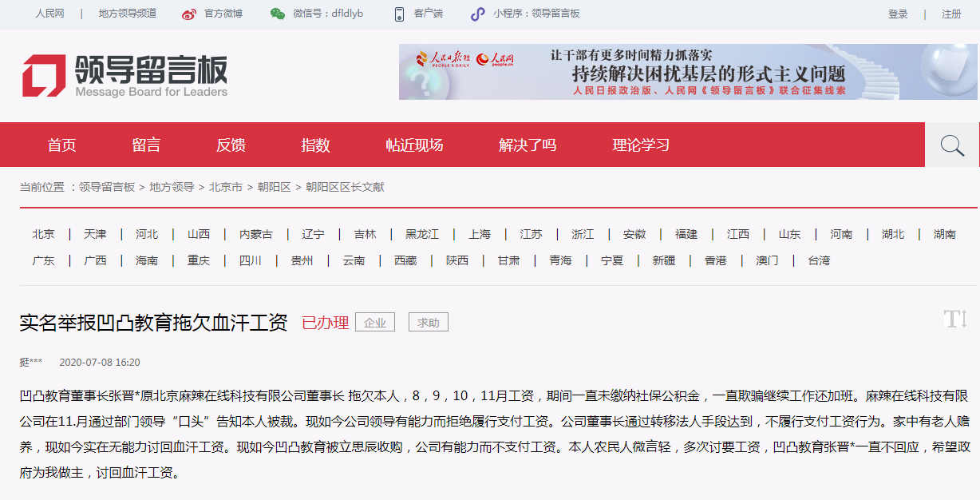Click the 求助 tag button
This screenshot has width=980, height=500.
(428, 321)
